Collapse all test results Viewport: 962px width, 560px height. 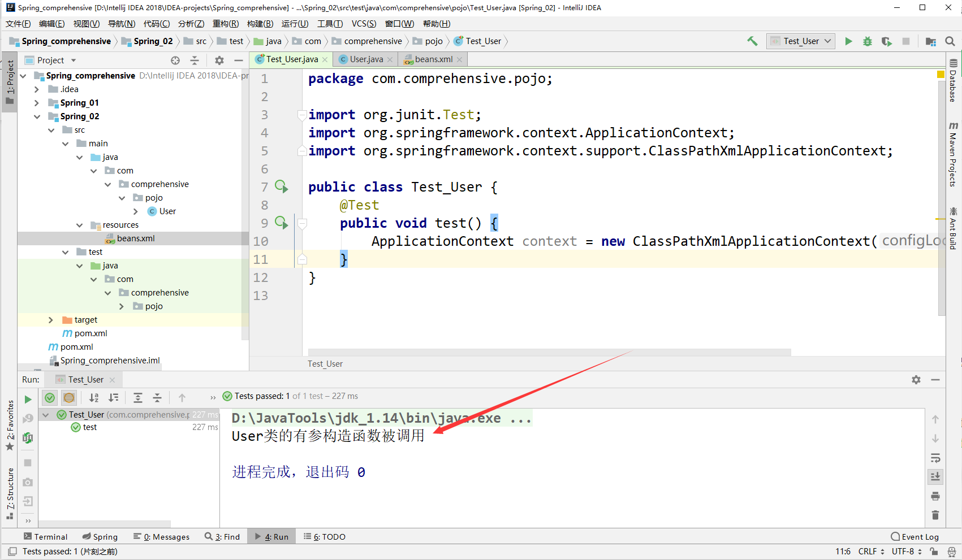pos(157,398)
